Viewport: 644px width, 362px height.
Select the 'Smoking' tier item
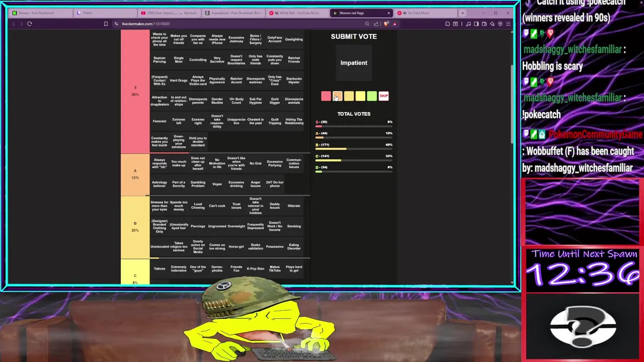[294, 226]
